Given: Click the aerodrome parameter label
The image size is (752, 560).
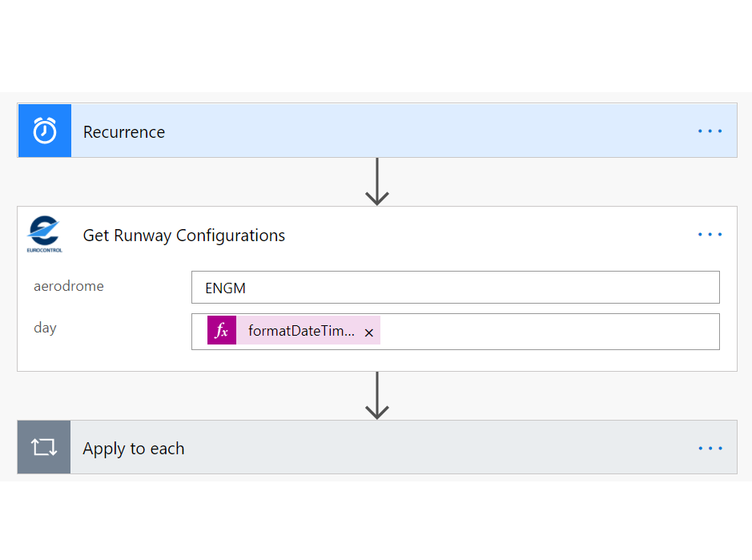Looking at the screenshot, I should (69, 286).
